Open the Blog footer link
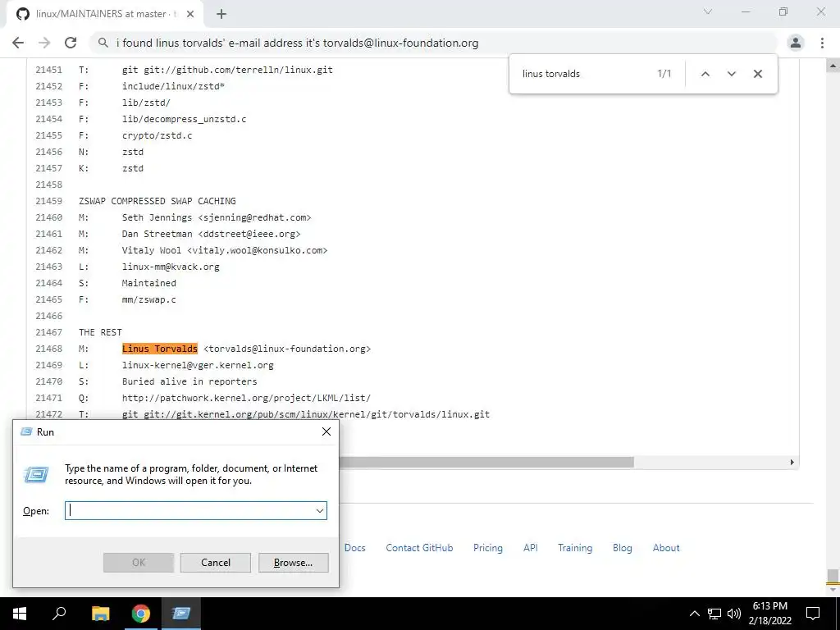 (x=622, y=548)
